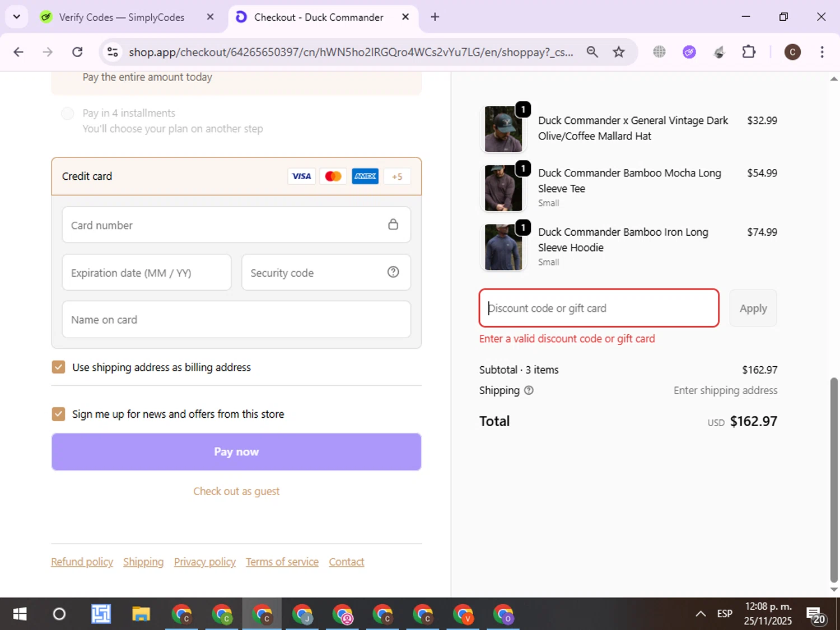Open the tab search dropdown arrow
The width and height of the screenshot is (840, 630).
coord(17,17)
